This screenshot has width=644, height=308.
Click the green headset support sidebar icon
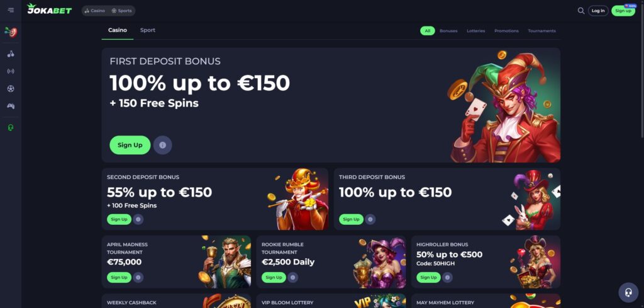pos(11,127)
